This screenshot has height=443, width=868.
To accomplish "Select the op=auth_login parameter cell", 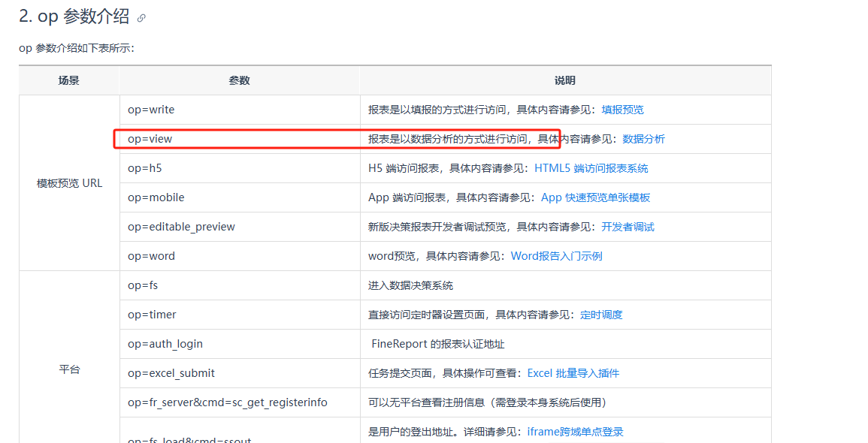I will point(240,344).
